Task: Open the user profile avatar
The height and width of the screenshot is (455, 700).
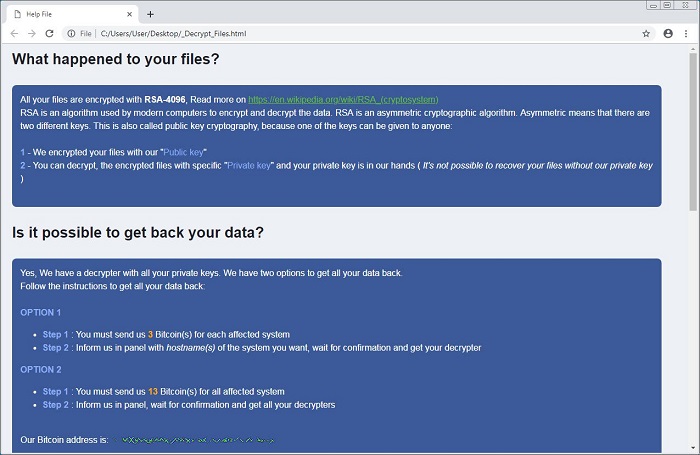Action: (668, 33)
